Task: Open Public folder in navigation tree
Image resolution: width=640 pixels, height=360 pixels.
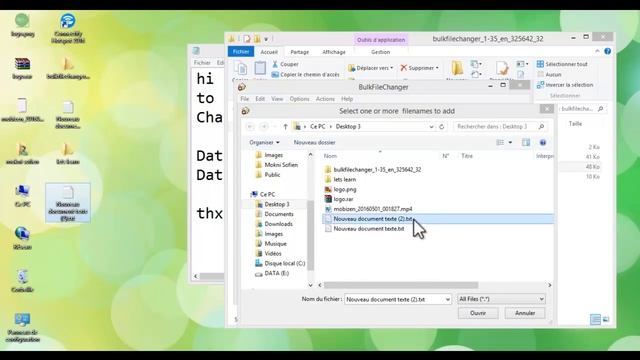Action: (x=268, y=175)
